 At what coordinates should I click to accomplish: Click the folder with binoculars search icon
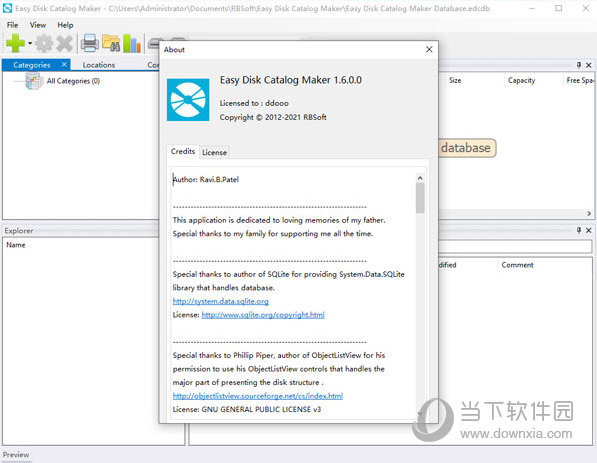[x=111, y=43]
